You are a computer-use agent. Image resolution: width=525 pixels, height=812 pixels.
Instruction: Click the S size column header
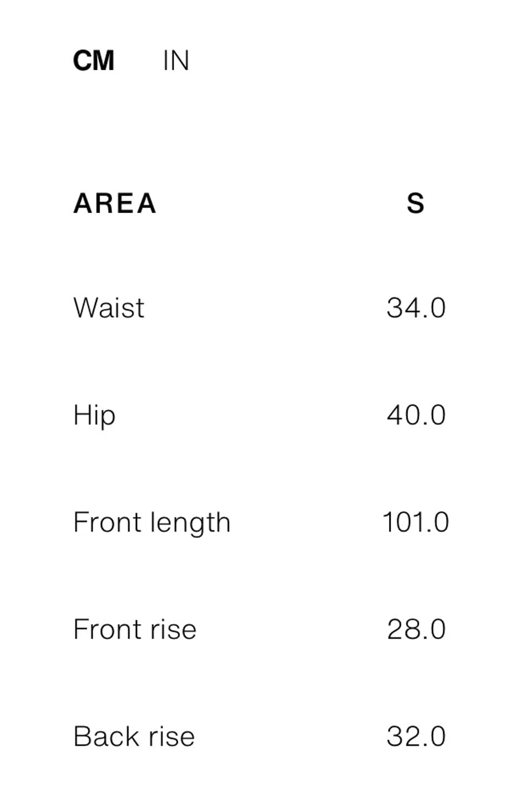click(416, 204)
